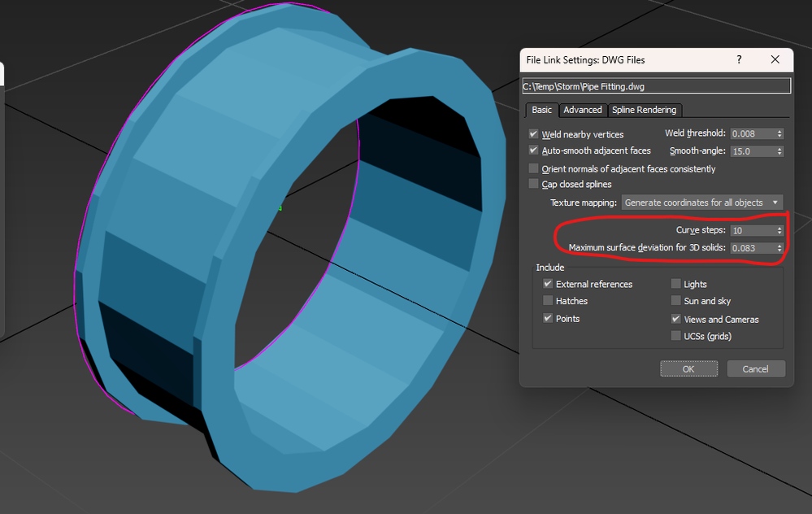Switch to the Advanced tab
The width and height of the screenshot is (812, 514).
pos(583,110)
